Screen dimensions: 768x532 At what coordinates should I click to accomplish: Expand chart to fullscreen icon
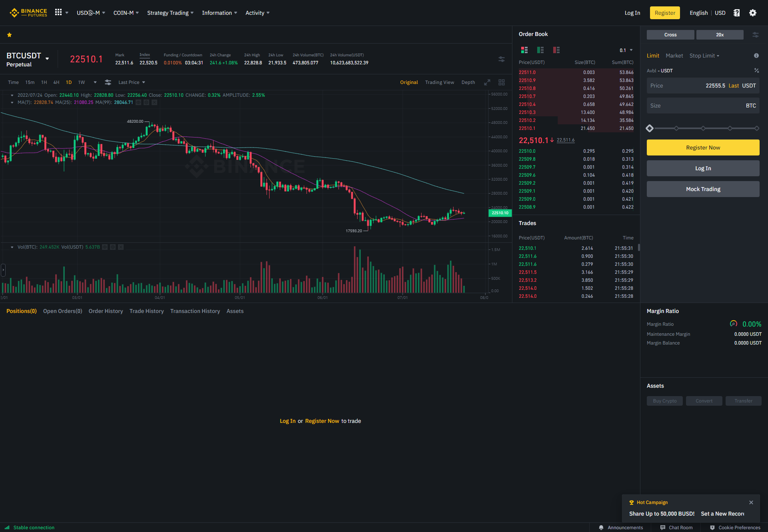click(x=487, y=82)
